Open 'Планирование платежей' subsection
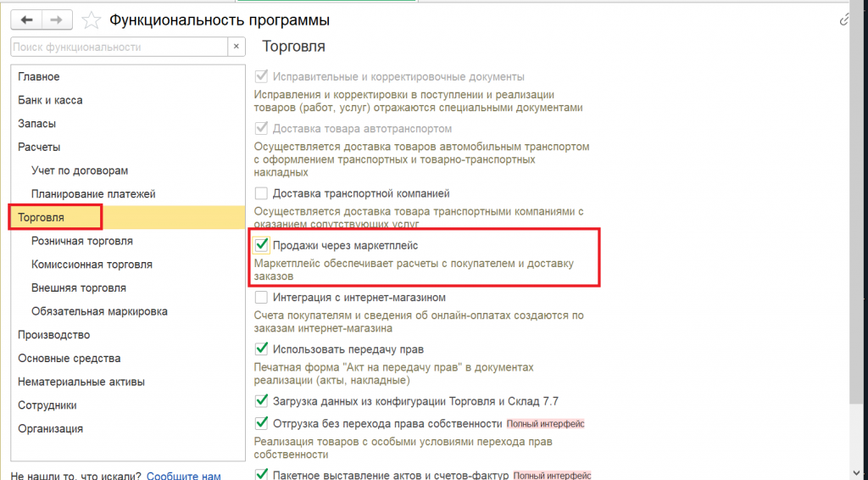 point(128,193)
